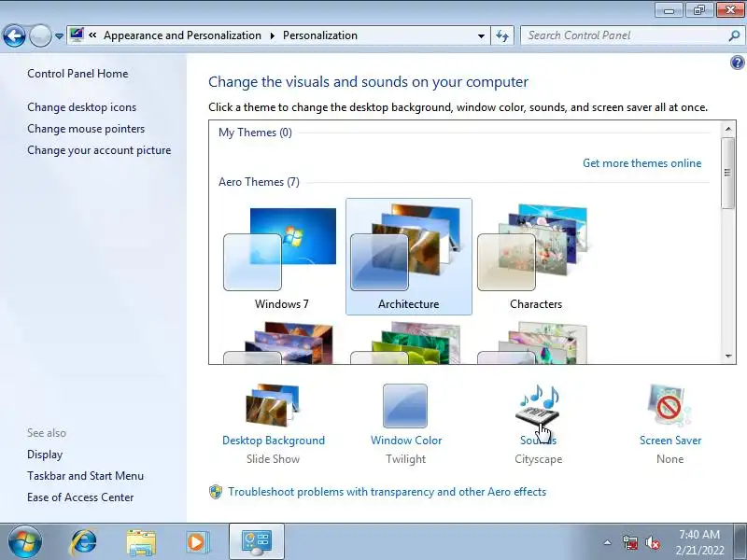
Task: Click the Cityscape label
Action: coord(539,459)
